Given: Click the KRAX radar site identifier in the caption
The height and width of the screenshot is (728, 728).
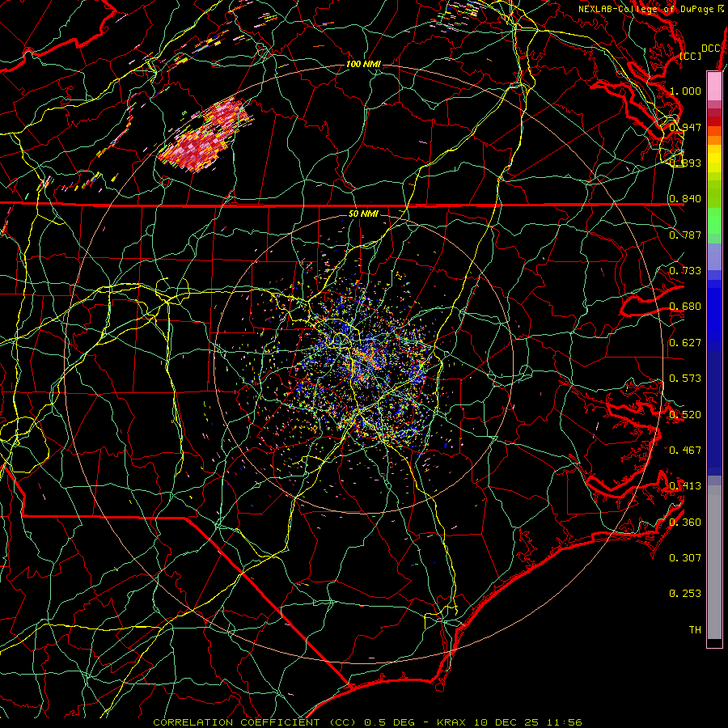Looking at the screenshot, I should click(451, 722).
